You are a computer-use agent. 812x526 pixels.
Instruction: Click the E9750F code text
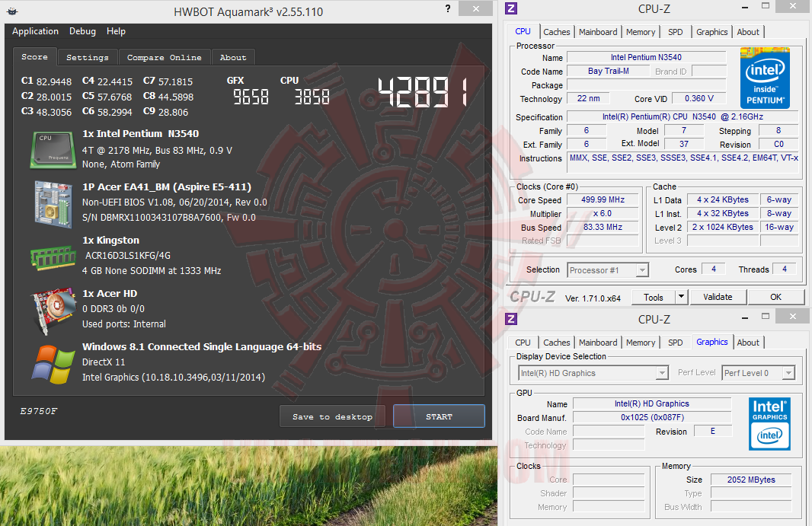tap(39, 411)
